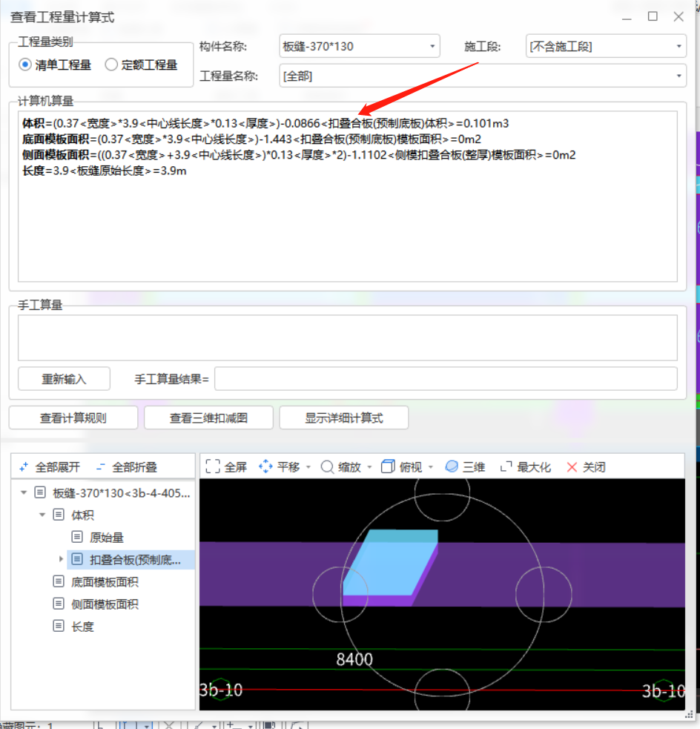Expand the 扣叠合板(预制底...) tree node
This screenshot has height=729, width=700.
click(x=62, y=558)
